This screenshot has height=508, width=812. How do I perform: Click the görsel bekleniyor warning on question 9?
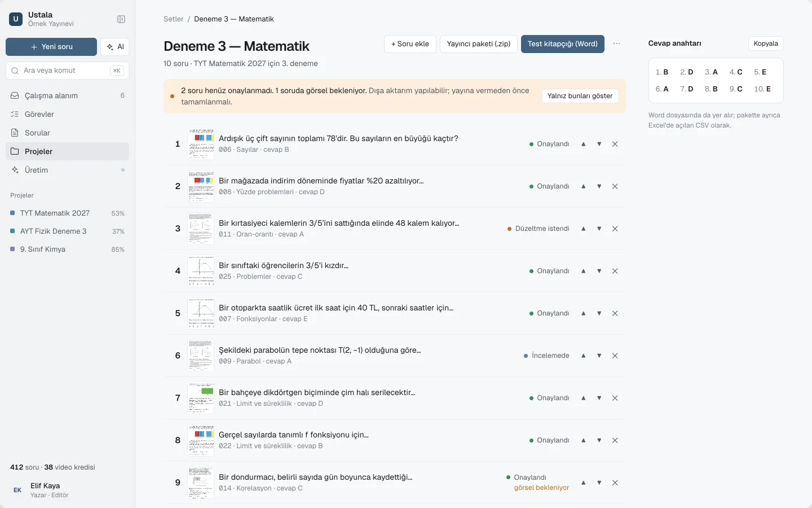point(541,488)
